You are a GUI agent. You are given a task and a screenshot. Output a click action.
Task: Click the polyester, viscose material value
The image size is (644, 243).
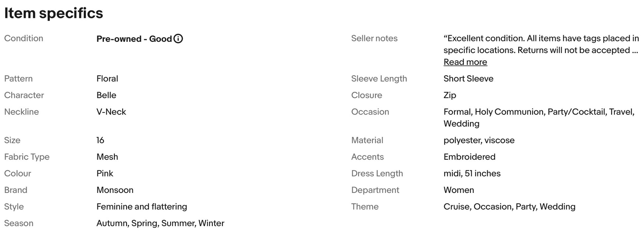click(479, 140)
